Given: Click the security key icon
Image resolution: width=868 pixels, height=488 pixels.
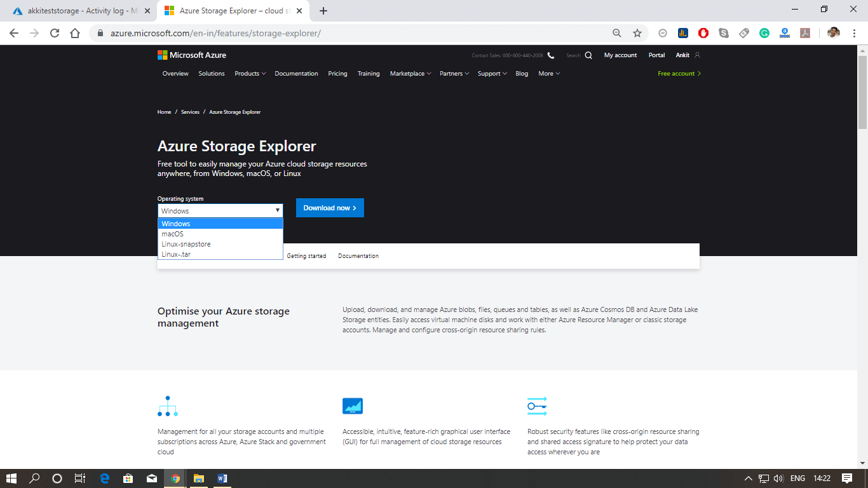Looking at the screenshot, I should (x=537, y=406).
